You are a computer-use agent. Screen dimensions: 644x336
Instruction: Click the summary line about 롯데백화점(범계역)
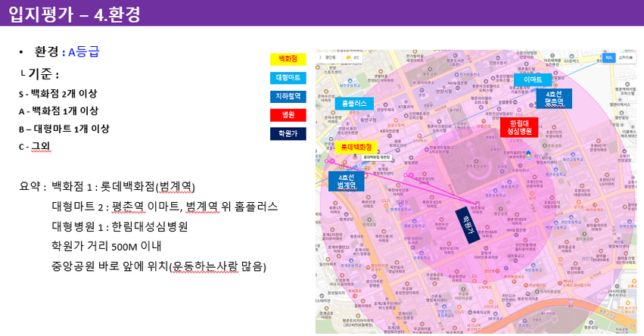pyautogui.click(x=123, y=187)
